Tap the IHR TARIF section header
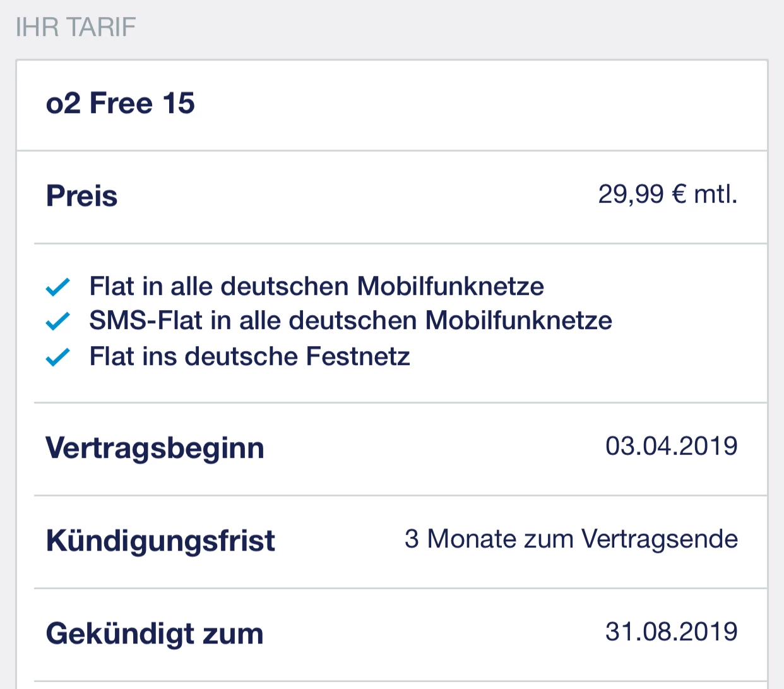 click(76, 27)
